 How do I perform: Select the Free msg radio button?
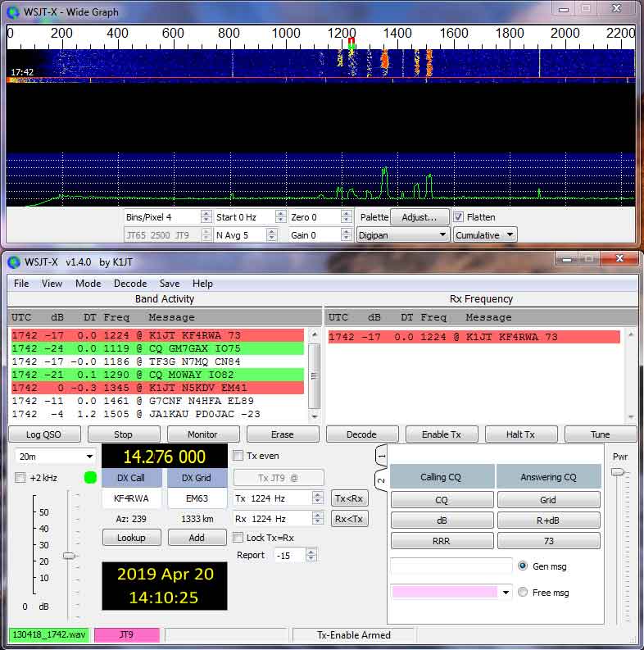(523, 592)
